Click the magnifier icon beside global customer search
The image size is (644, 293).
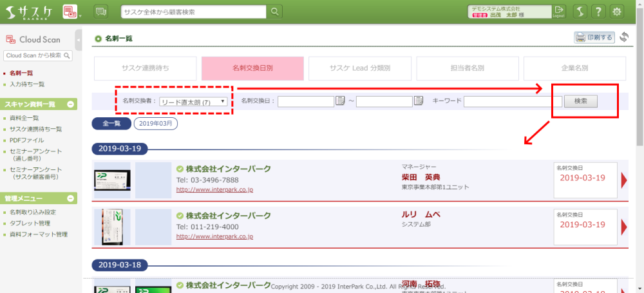click(275, 12)
